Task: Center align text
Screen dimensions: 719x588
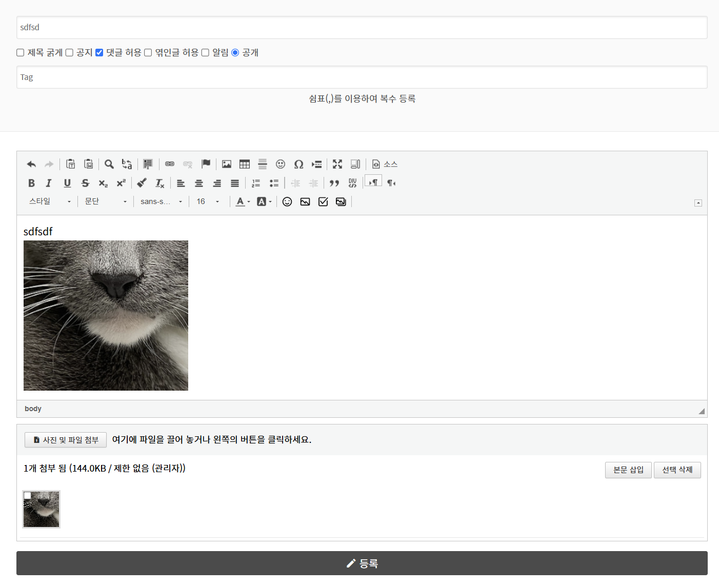Action: (199, 183)
